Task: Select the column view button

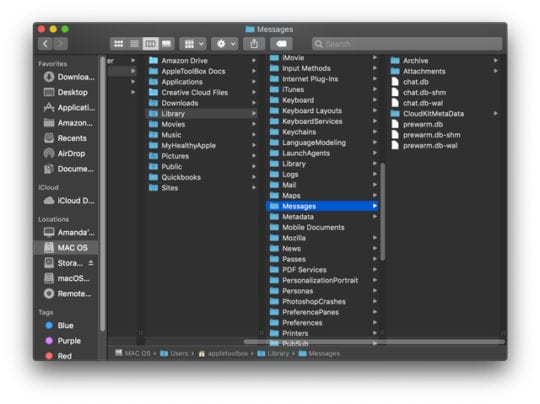Action: (x=150, y=44)
